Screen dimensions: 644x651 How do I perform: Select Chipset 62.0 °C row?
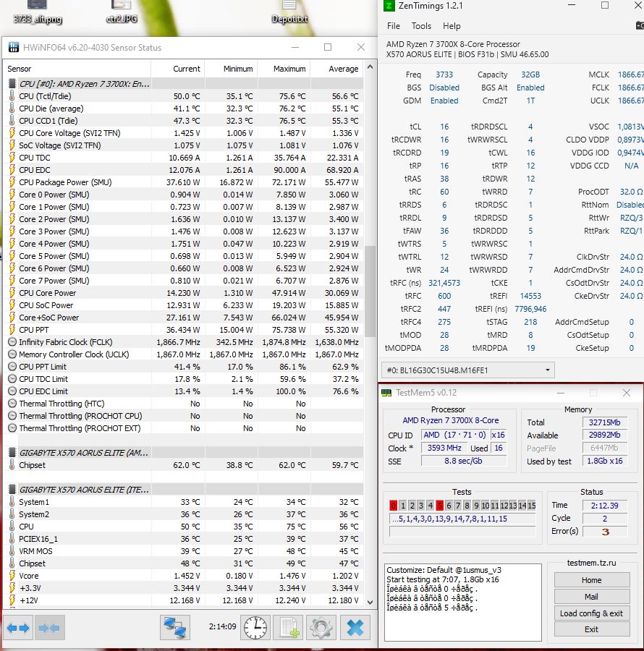pyautogui.click(x=183, y=465)
